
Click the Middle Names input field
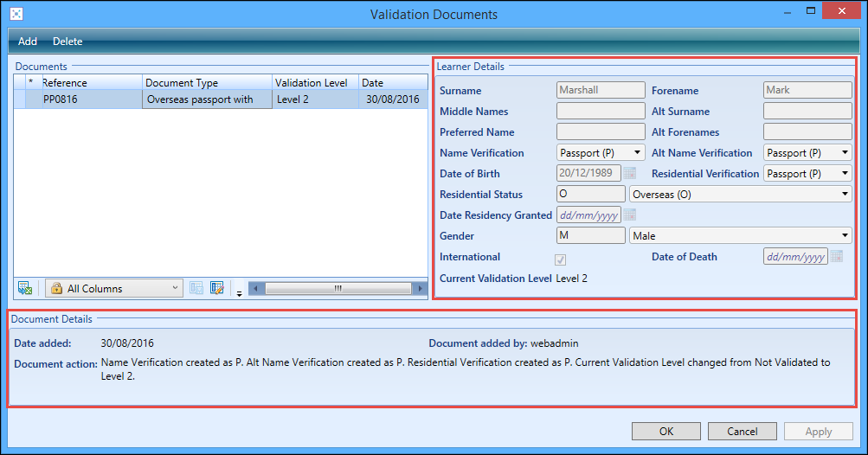point(601,111)
